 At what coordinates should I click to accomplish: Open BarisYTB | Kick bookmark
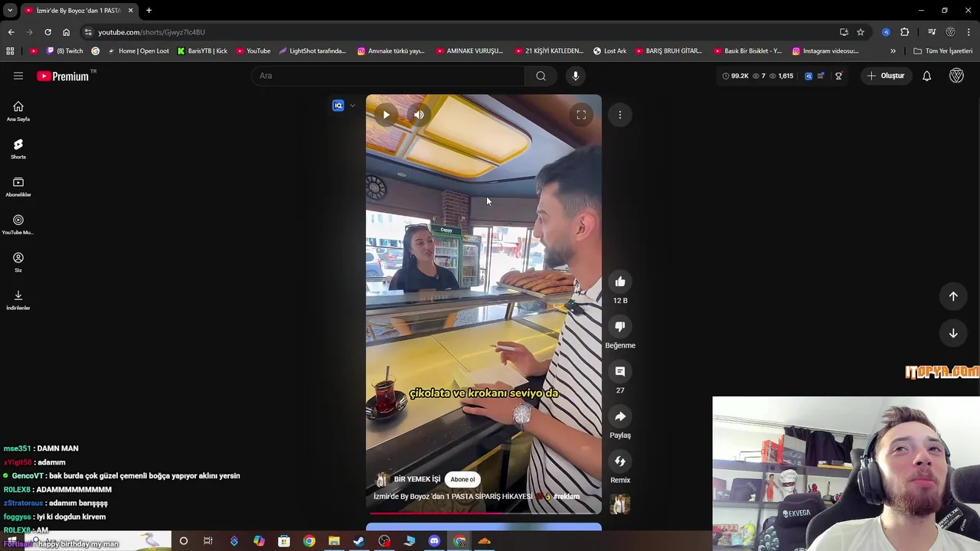point(202,51)
